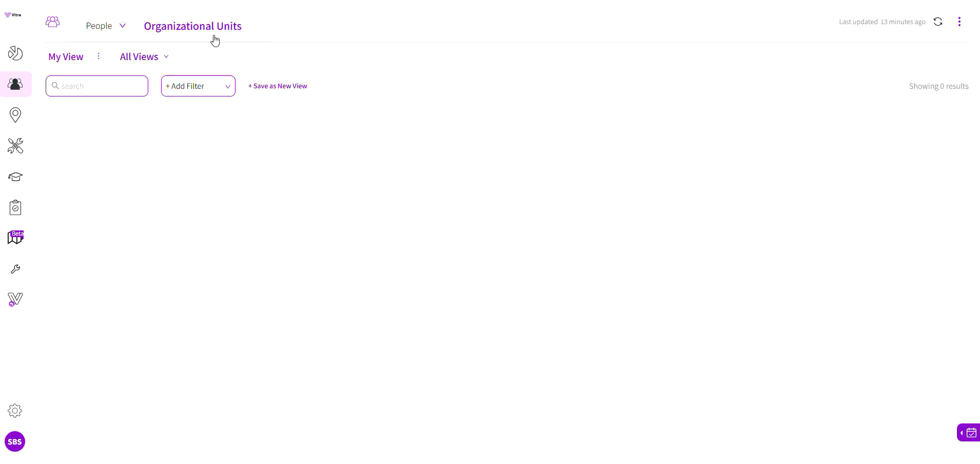Open the settings gear icon

(15, 411)
